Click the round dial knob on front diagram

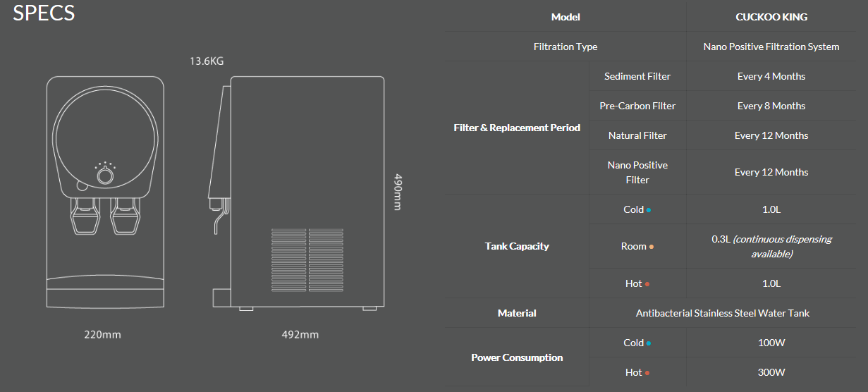(x=105, y=176)
